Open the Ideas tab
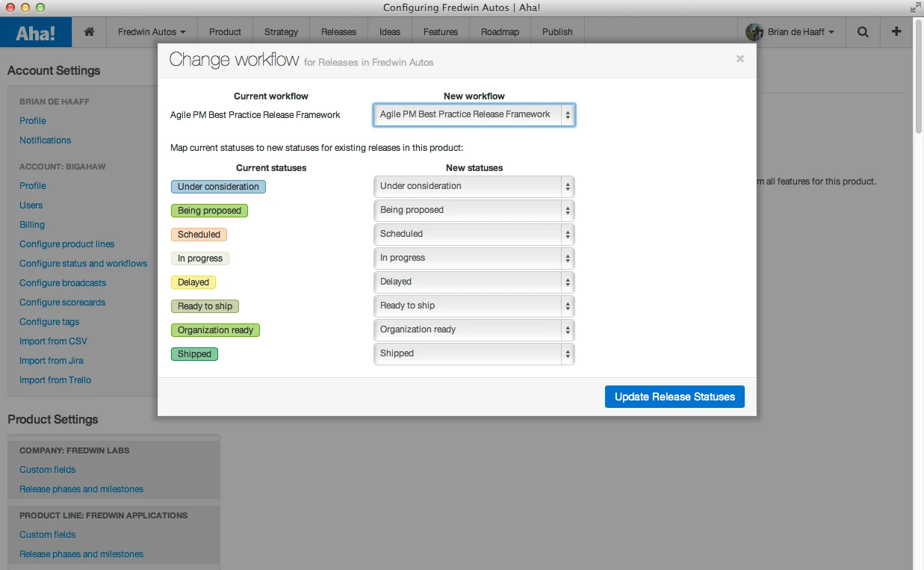The image size is (924, 570). 390,32
